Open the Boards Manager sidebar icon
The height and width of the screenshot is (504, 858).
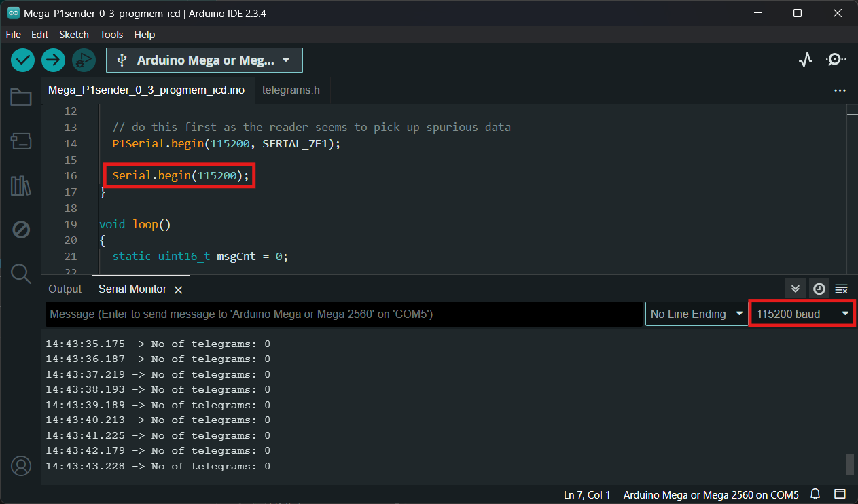pos(21,141)
